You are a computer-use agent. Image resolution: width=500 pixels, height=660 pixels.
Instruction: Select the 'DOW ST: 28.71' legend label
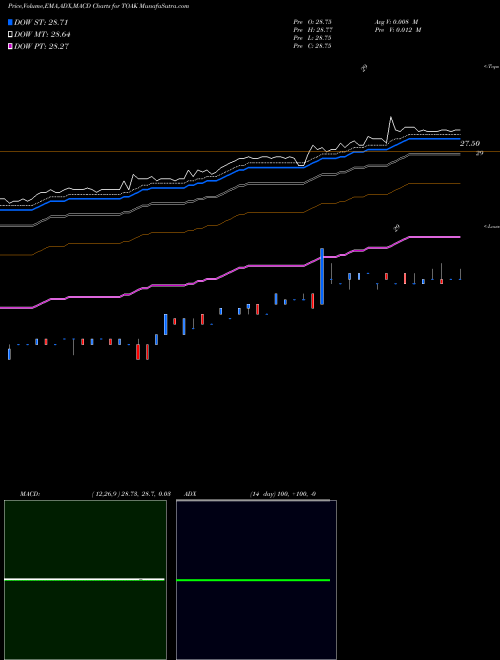[x=41, y=22]
